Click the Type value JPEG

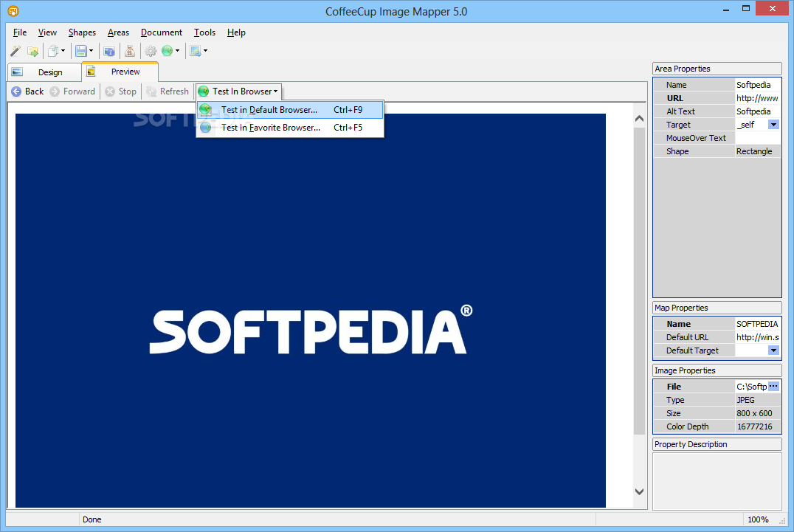(x=758, y=400)
